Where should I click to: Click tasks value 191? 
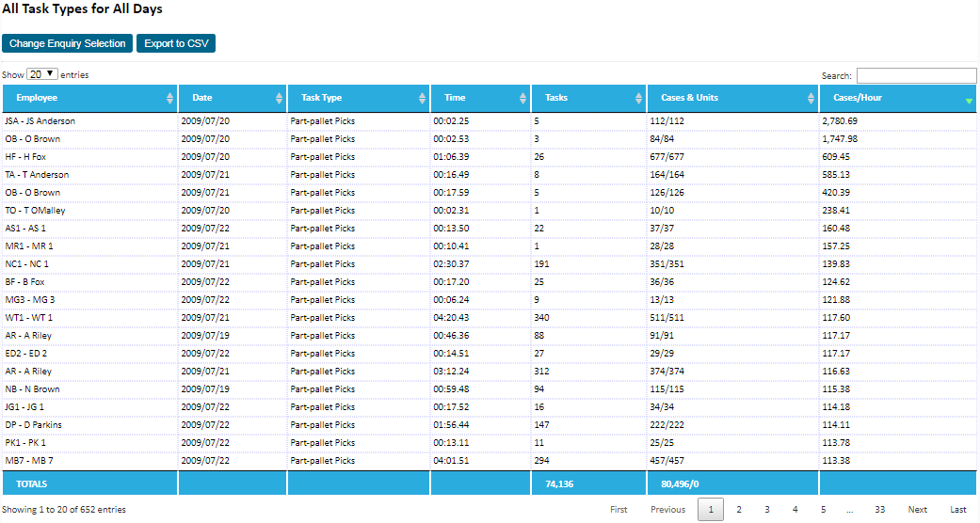(x=541, y=264)
